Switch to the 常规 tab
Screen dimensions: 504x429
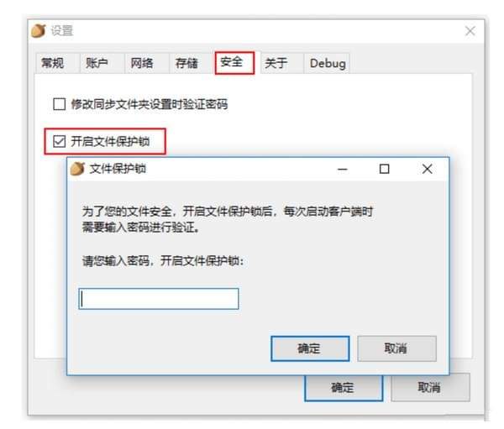[52, 63]
